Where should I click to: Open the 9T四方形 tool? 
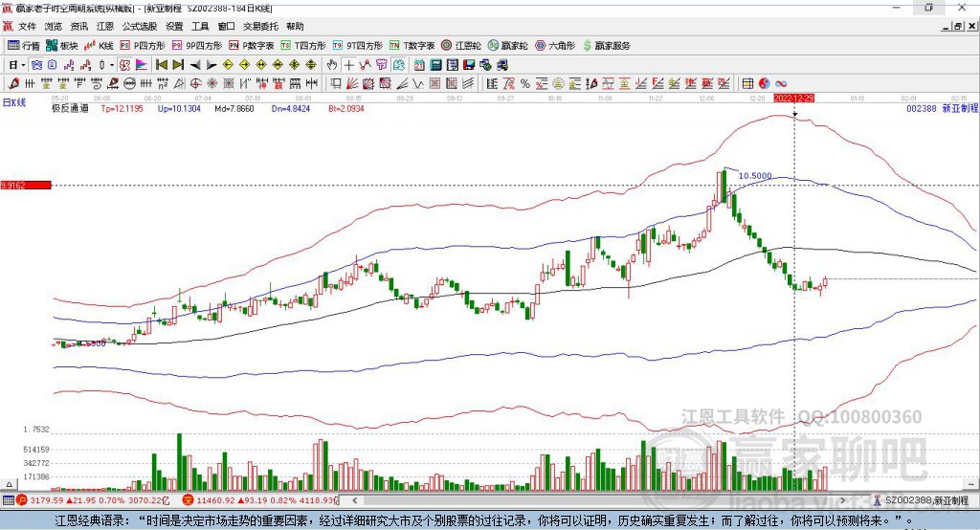point(358,46)
